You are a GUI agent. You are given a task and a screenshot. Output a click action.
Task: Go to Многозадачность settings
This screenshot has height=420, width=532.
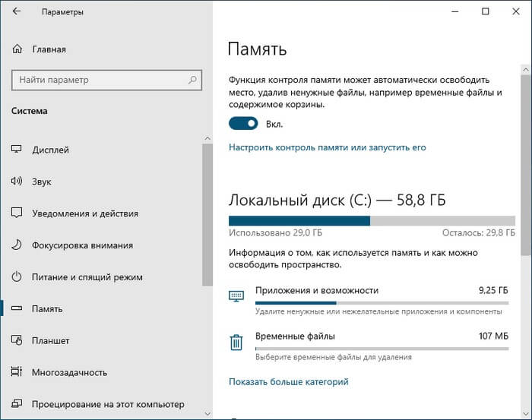69,373
